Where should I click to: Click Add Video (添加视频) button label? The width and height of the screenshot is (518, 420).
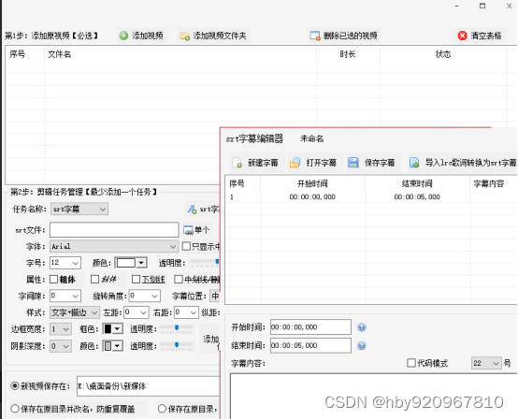click(x=148, y=36)
